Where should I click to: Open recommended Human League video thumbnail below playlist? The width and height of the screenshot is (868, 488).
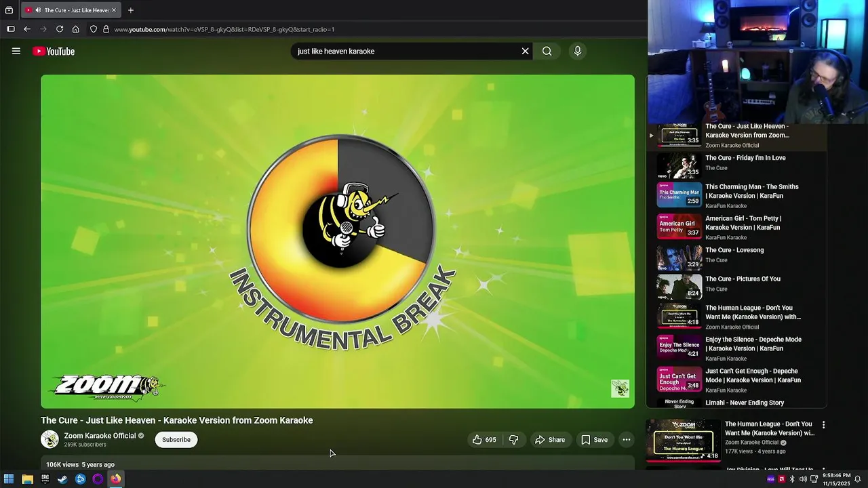coord(683,440)
